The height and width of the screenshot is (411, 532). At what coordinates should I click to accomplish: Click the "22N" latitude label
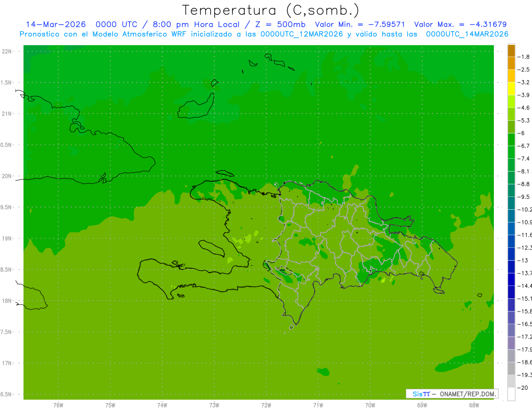click(x=7, y=51)
